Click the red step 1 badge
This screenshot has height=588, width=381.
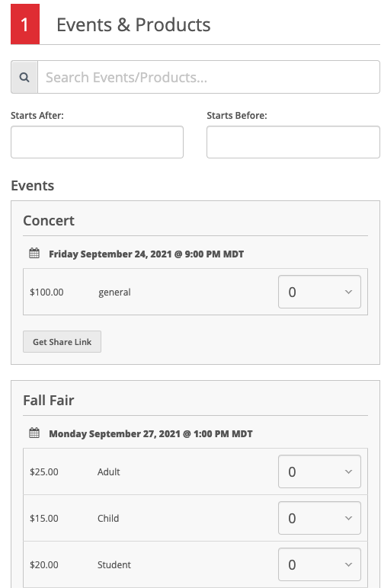24,24
